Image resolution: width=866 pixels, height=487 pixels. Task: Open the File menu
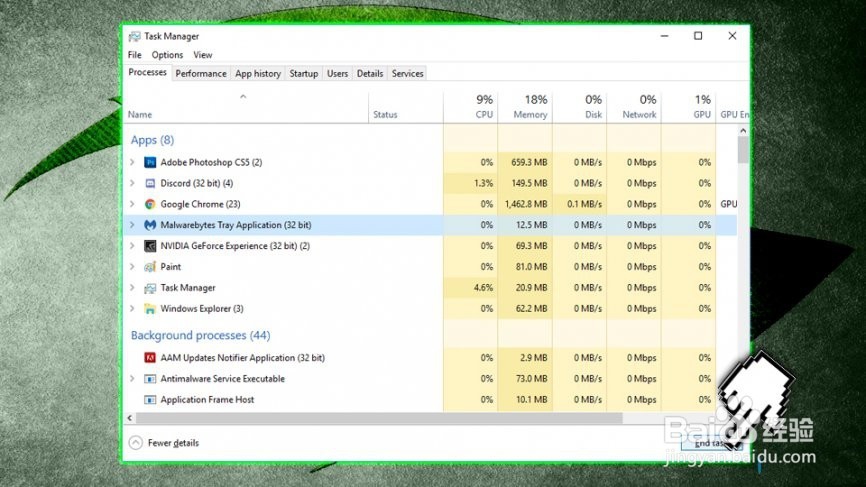pos(135,55)
